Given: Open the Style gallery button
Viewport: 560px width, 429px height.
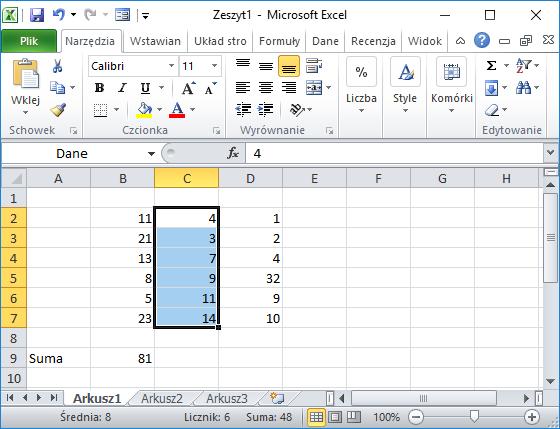Looking at the screenshot, I should pos(405,85).
